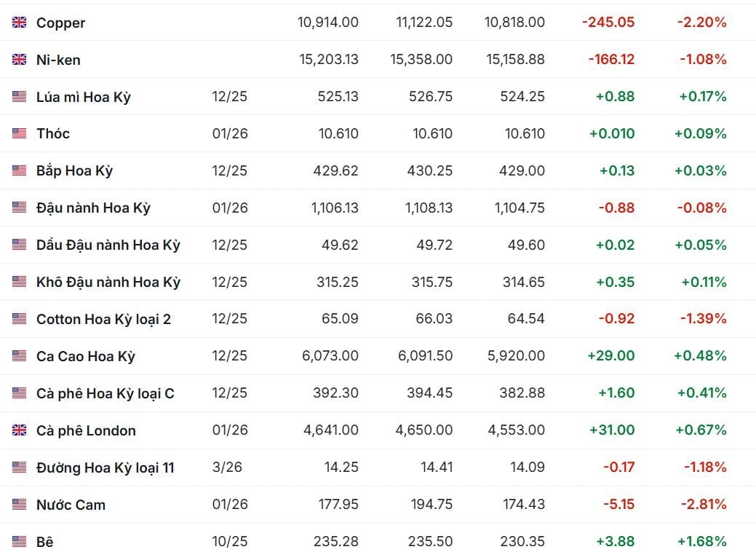
Task: Click the US flag beside Ca Cao Hoa Kỳ
Action: tap(20, 356)
